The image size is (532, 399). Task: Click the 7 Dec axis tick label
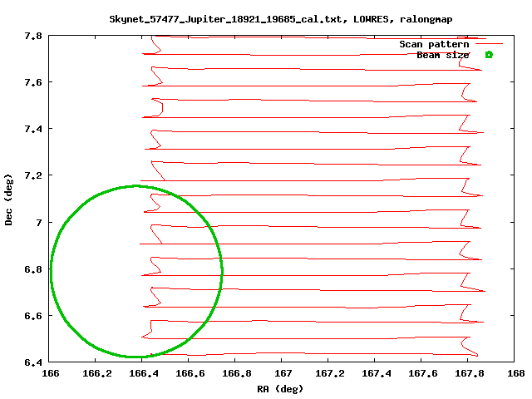tap(39, 223)
